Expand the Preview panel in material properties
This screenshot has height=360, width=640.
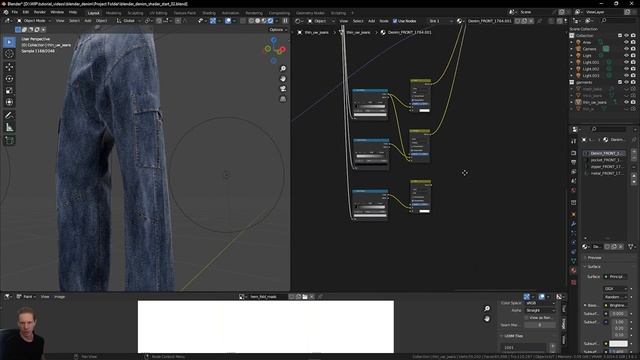[x=594, y=258]
